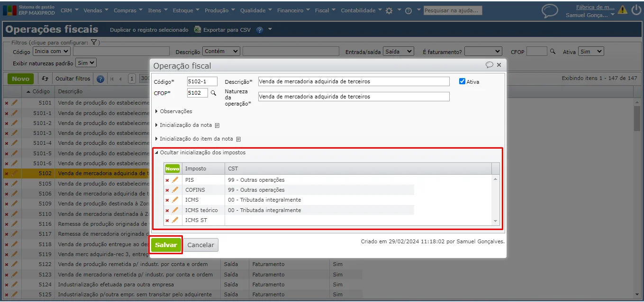
Task: Expand Inicialização da nota section
Action: tap(183, 125)
